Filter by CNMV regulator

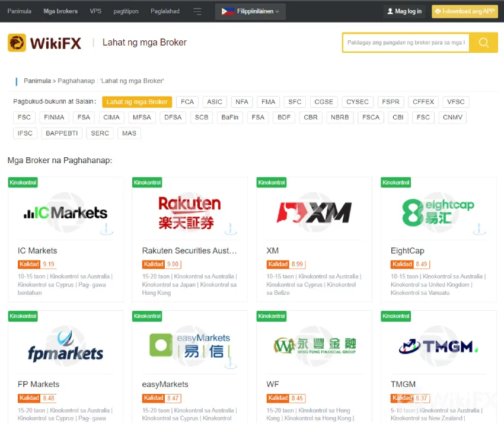(x=452, y=117)
